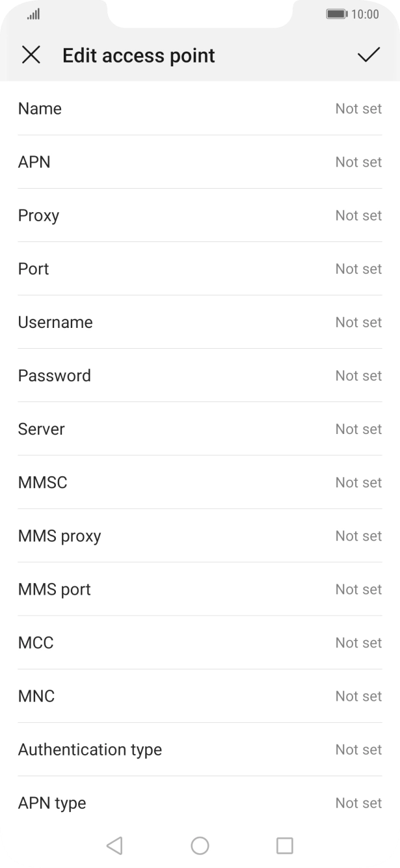Image resolution: width=400 pixels, height=868 pixels.
Task: Select the Proxy row
Action: (200, 215)
